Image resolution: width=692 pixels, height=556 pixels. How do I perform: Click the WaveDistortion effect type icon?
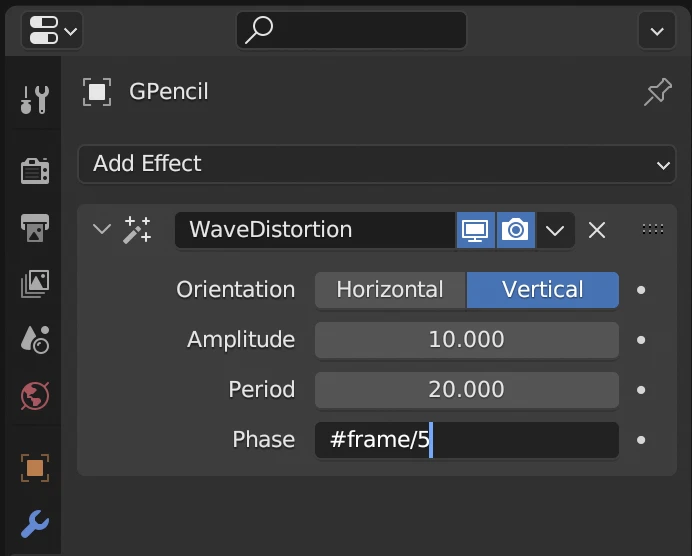137,230
